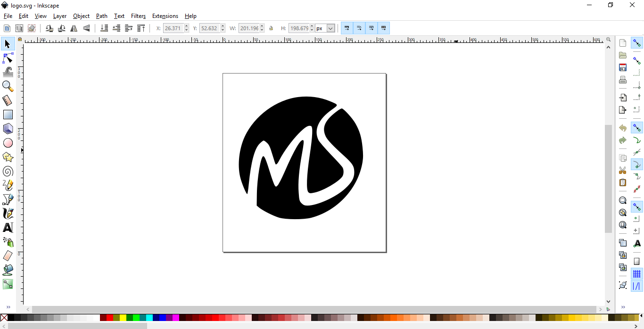
Task: Open the Edit menu
Action: [x=24, y=16]
